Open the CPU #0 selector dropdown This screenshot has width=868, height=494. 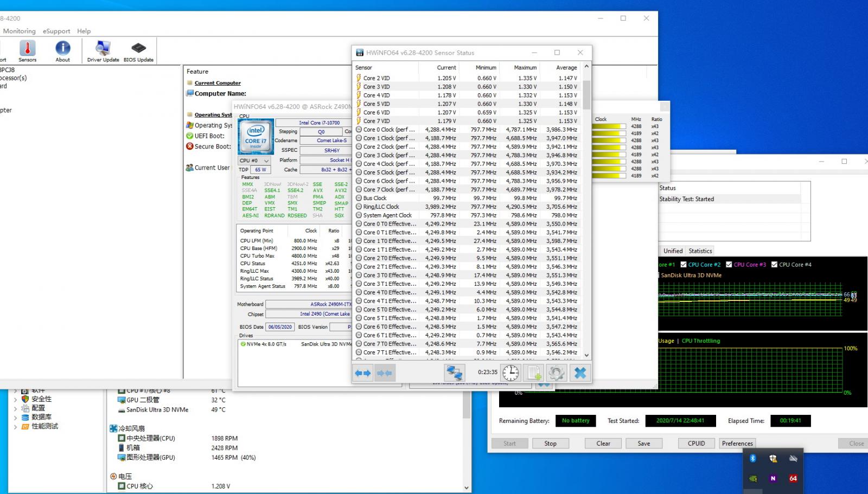click(254, 161)
